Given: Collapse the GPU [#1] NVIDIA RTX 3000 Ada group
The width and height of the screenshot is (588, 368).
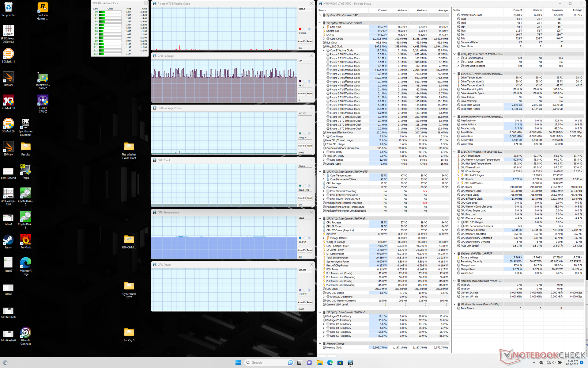Looking at the screenshot, I should click(x=454, y=152).
